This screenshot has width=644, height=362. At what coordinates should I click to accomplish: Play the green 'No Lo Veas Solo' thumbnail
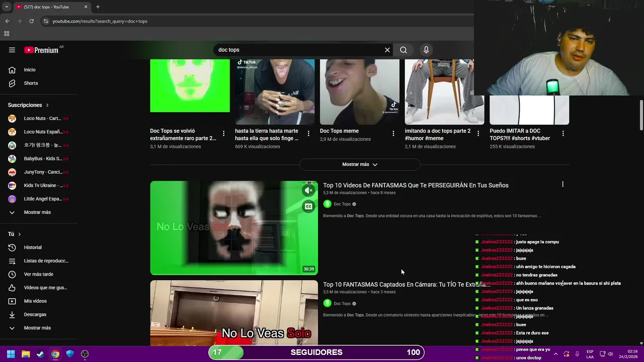point(234,228)
